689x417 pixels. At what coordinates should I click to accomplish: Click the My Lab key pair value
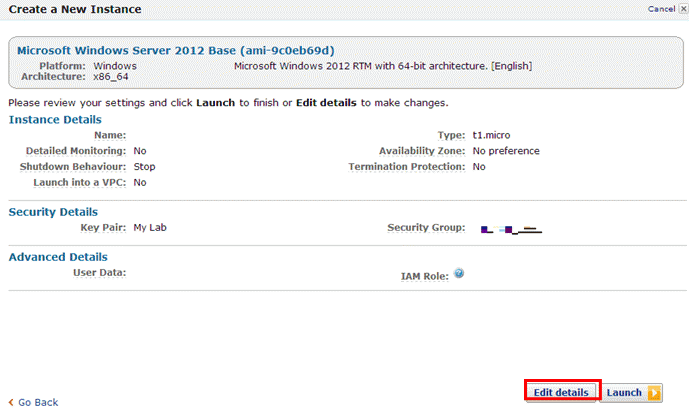150,228
